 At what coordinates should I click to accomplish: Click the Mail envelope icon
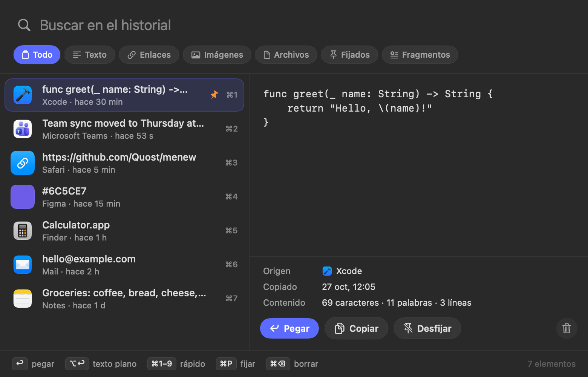click(x=23, y=265)
